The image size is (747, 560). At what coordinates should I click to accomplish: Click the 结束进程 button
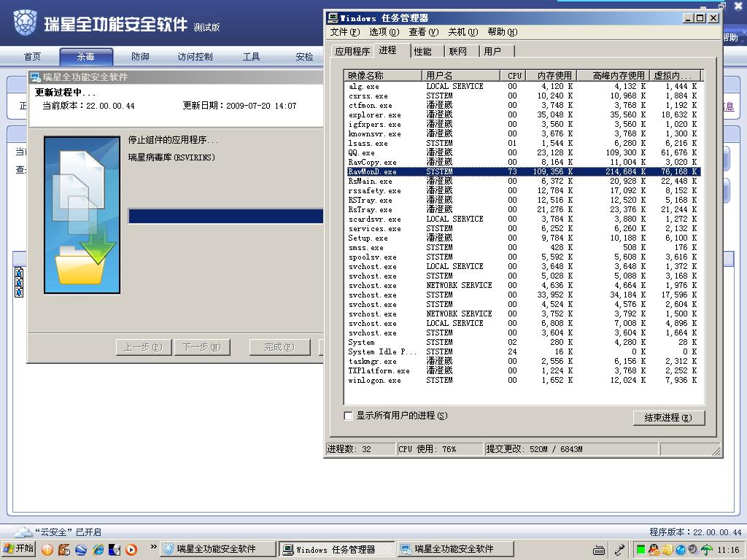pos(669,418)
